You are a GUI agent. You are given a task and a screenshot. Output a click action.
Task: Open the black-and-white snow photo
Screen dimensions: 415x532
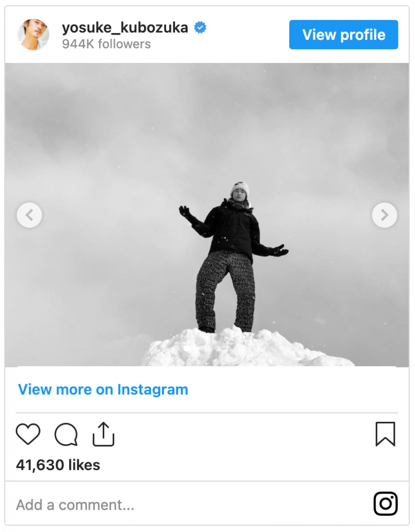207,215
